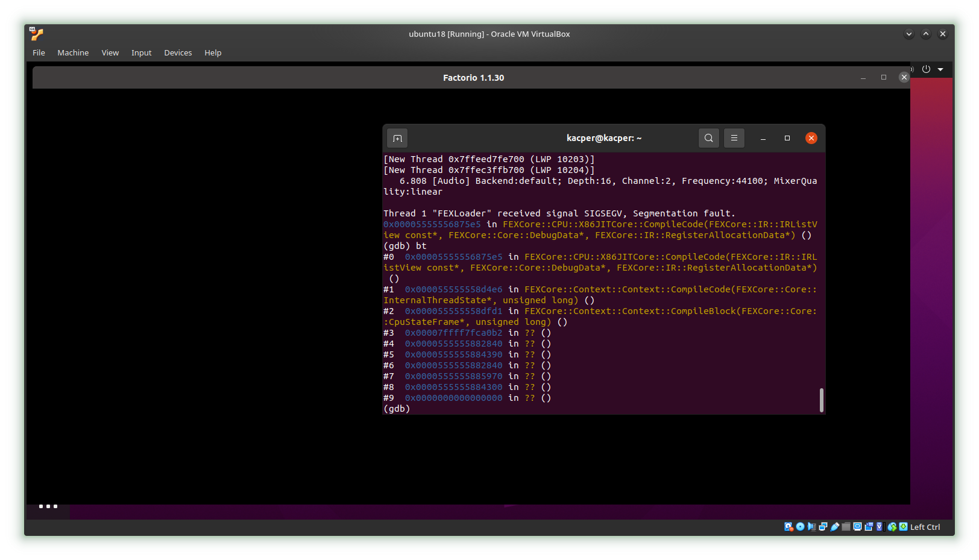Click the audio status icon in VirtualBox
The image size is (979, 560).
(x=812, y=527)
